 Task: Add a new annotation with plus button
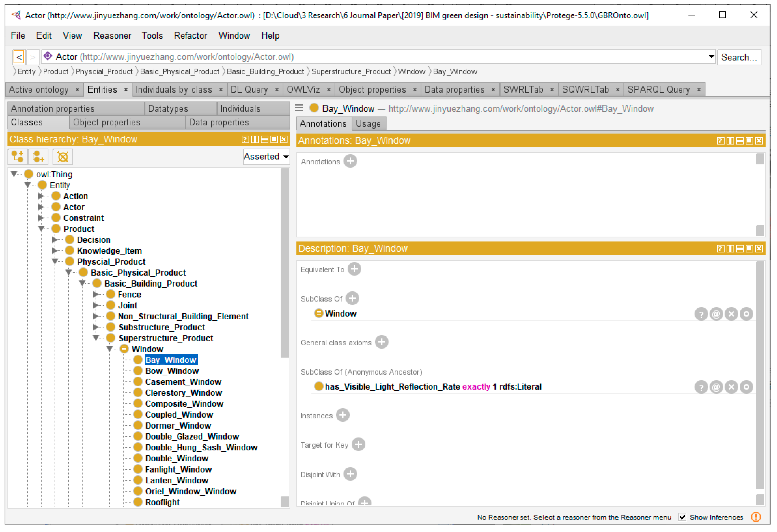[x=350, y=161]
